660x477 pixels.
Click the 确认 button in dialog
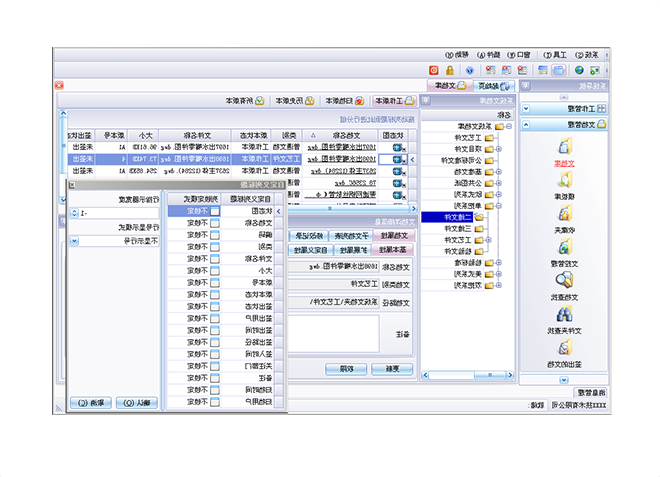pos(138,402)
